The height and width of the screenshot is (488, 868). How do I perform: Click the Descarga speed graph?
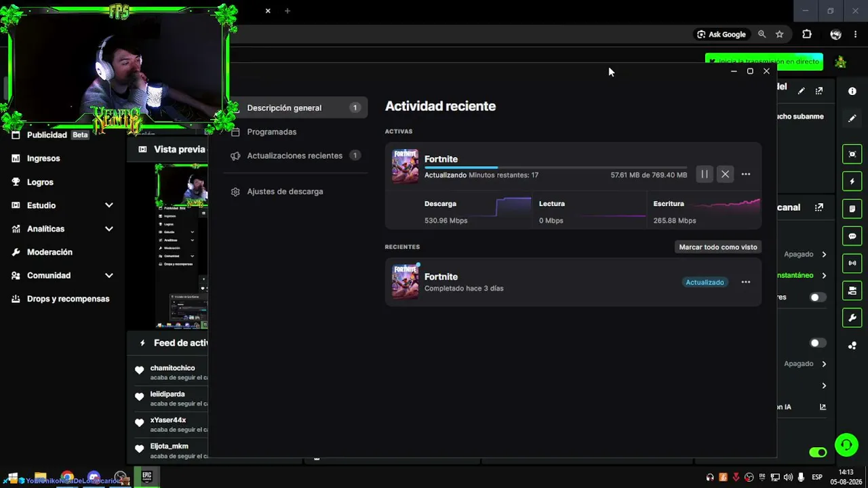(x=513, y=207)
